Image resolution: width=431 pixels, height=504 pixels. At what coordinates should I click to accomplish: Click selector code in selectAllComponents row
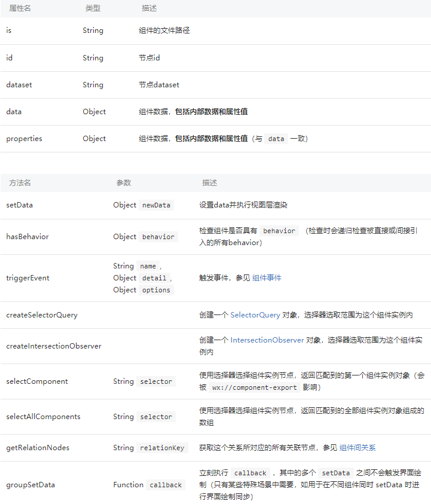pyautogui.click(x=156, y=417)
